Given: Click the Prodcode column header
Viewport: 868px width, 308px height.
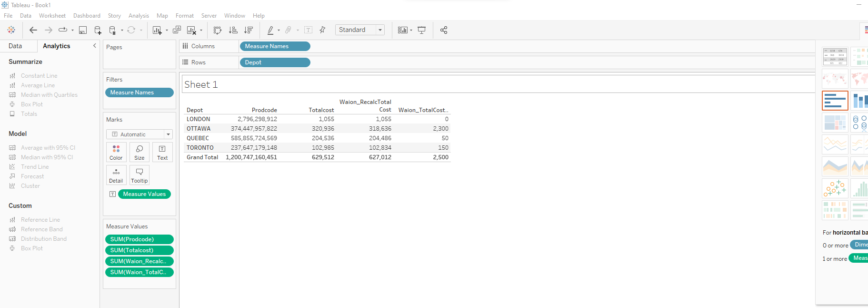Looking at the screenshot, I should point(264,110).
